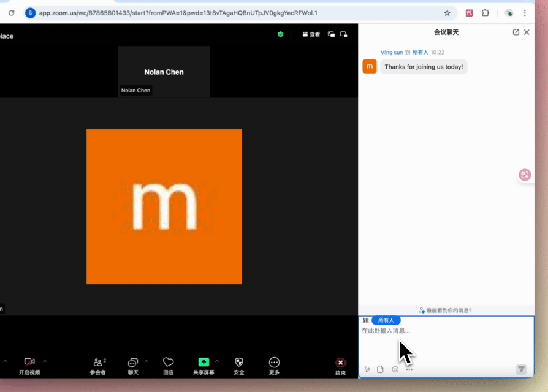Expand the chevron next to 聊天
548x392 pixels.
click(x=147, y=361)
